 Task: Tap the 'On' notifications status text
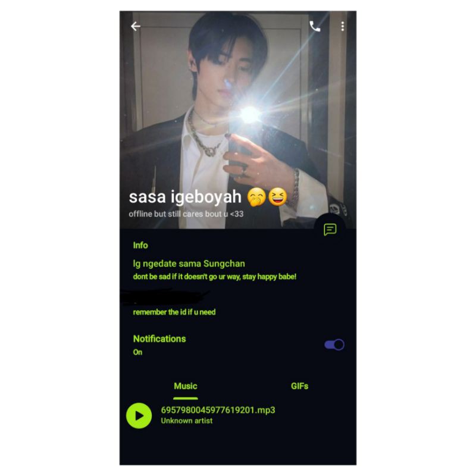pyautogui.click(x=137, y=352)
